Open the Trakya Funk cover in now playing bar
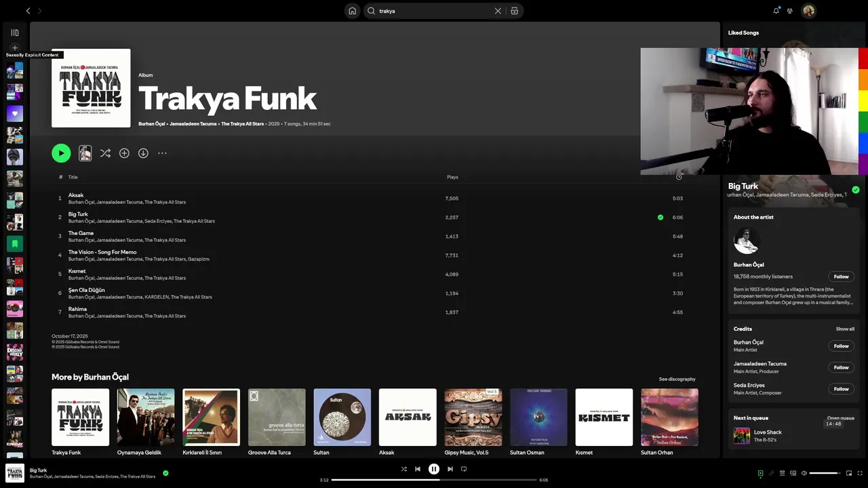Image resolution: width=868 pixels, height=488 pixels. [x=15, y=473]
